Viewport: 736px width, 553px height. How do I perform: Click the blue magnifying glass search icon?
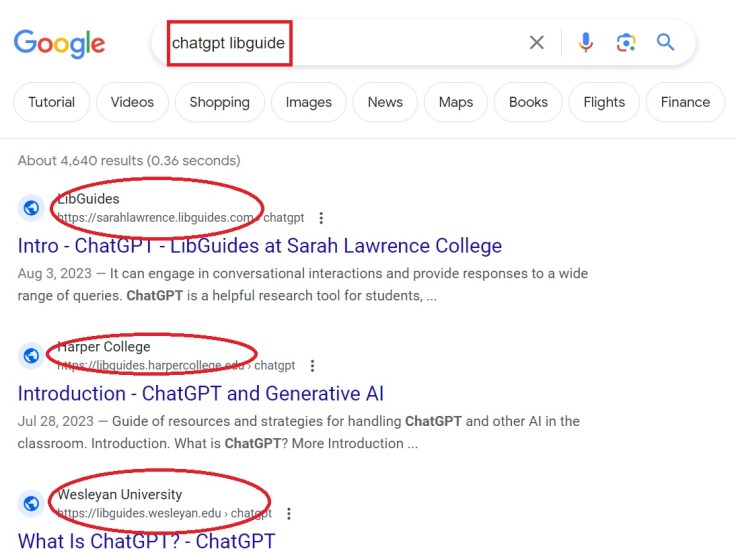tap(666, 42)
